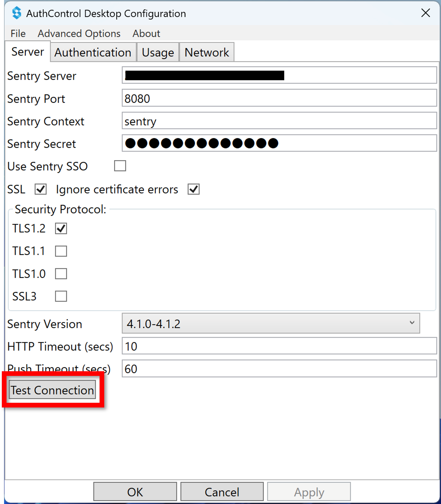Click the Sentry Port field showing 8080
Viewport: 441px width, 504px height.
279,98
